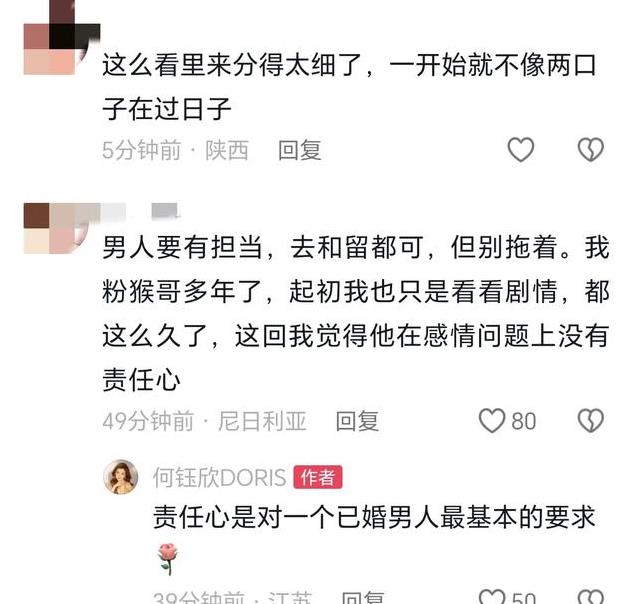Screen dimensions: 636x604
Task: Dislike the author reply from 江苏
Action: (591, 597)
